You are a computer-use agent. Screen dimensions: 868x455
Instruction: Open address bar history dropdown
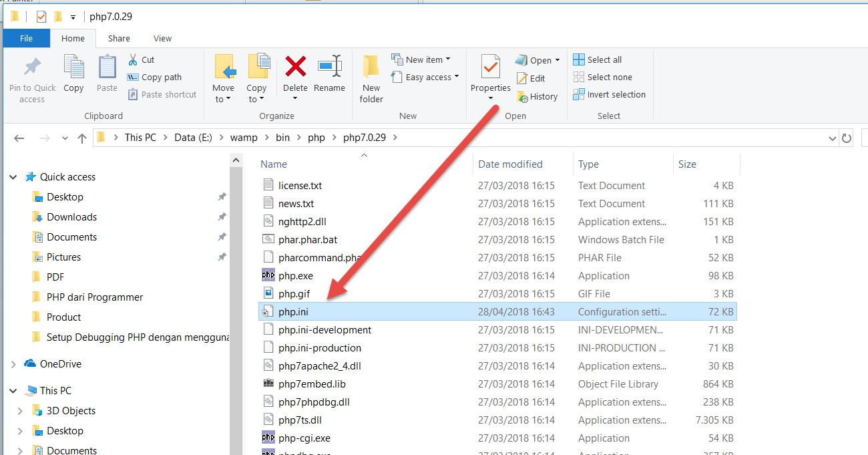click(x=833, y=138)
